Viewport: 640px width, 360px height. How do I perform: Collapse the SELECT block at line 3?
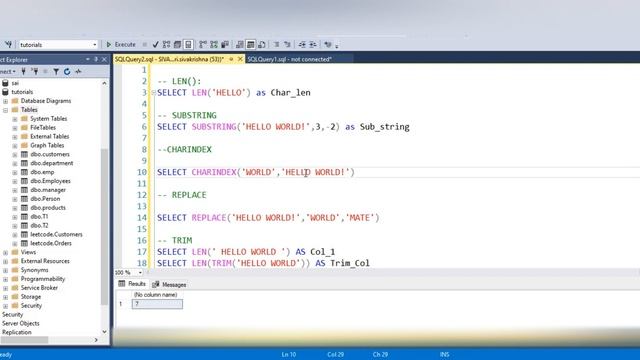click(154, 93)
